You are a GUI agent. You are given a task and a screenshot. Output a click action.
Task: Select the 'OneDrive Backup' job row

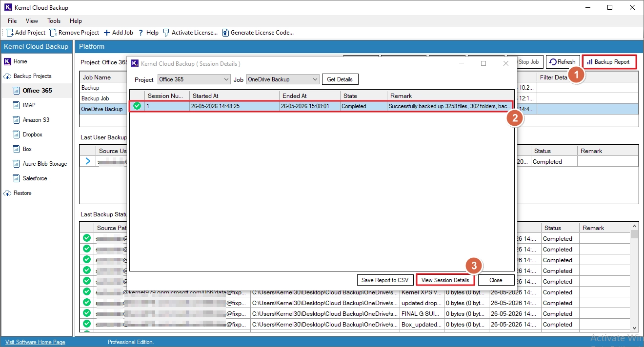click(x=102, y=109)
